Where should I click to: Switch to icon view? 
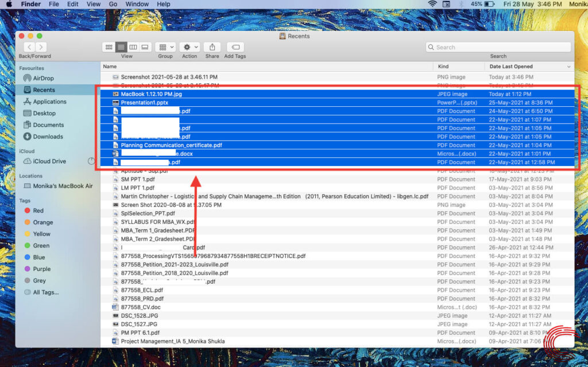pos(109,47)
